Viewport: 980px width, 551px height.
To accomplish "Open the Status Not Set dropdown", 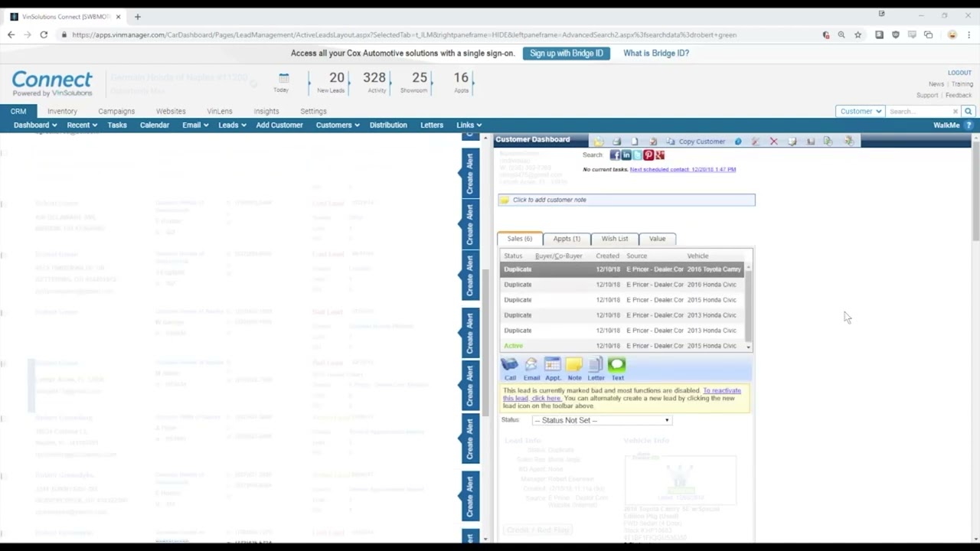I will [x=602, y=420].
